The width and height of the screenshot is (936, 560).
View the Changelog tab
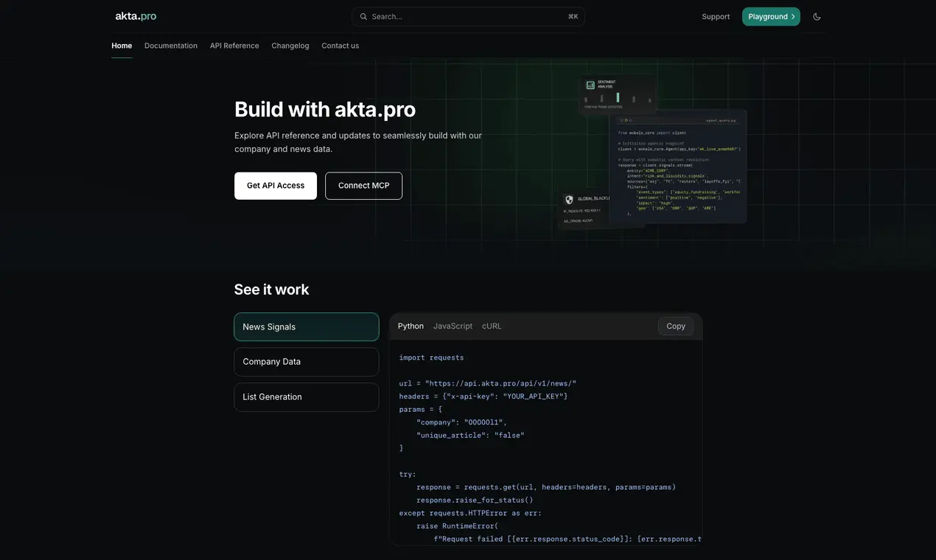pos(290,46)
